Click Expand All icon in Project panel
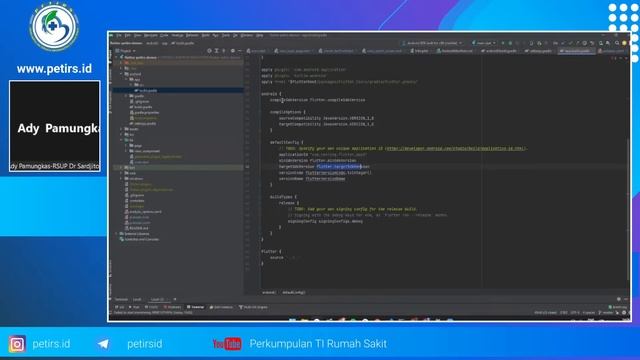The width and height of the screenshot is (640, 360). (217, 51)
